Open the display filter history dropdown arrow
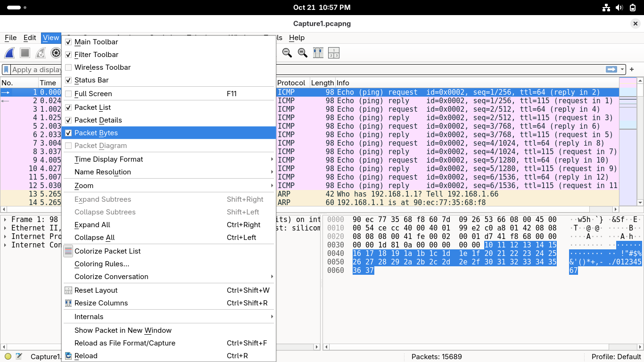This screenshot has height=362, width=644. point(622,69)
